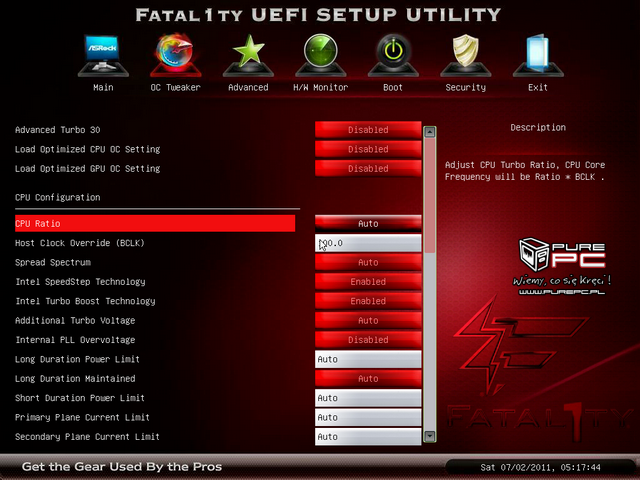Select the Primary Plane Current Limit label

point(82,418)
